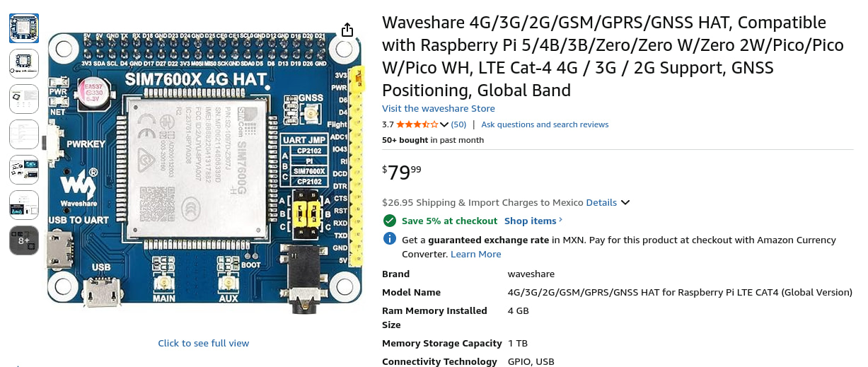
Task: Click the share icon above product image
Action: (347, 30)
